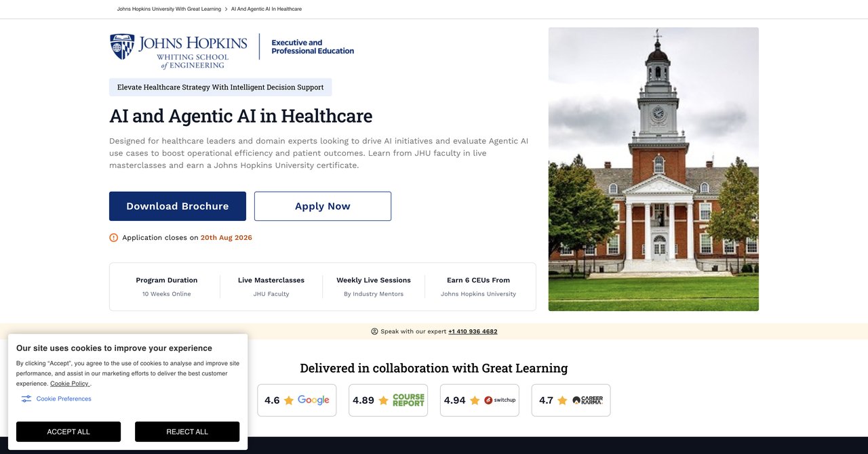Click the cookie banner heading text
Image resolution: width=868 pixels, height=454 pixels.
[114, 348]
